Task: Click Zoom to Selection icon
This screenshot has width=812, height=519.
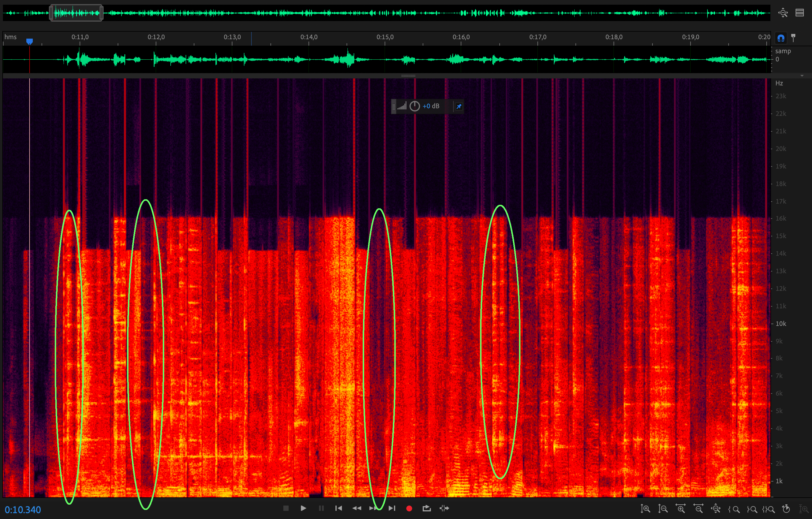Action: (769, 509)
